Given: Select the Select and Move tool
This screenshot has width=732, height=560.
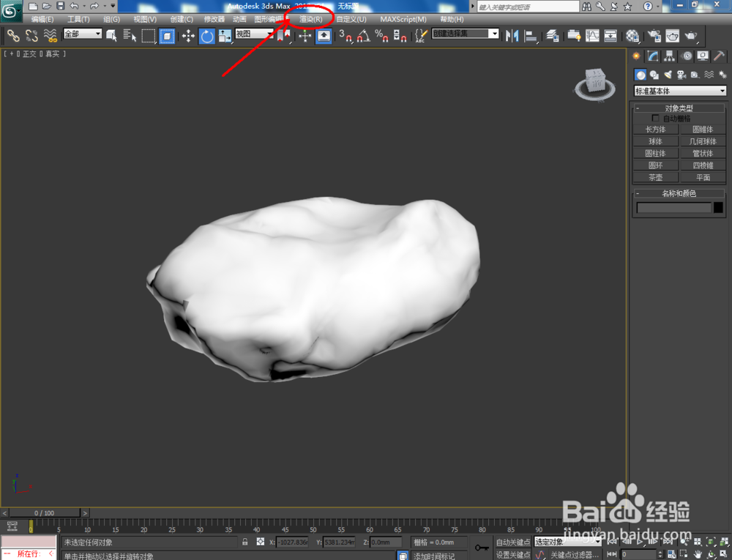Looking at the screenshot, I should coord(188,35).
